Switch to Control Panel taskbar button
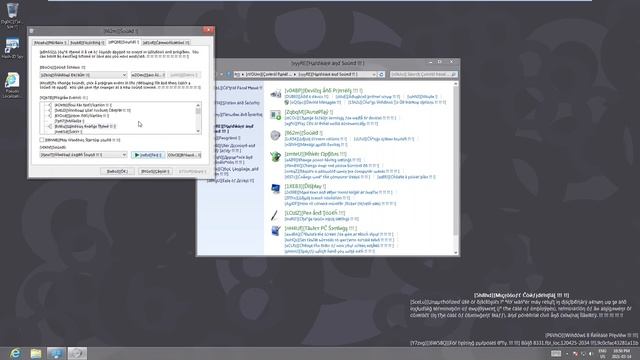 [56, 353]
